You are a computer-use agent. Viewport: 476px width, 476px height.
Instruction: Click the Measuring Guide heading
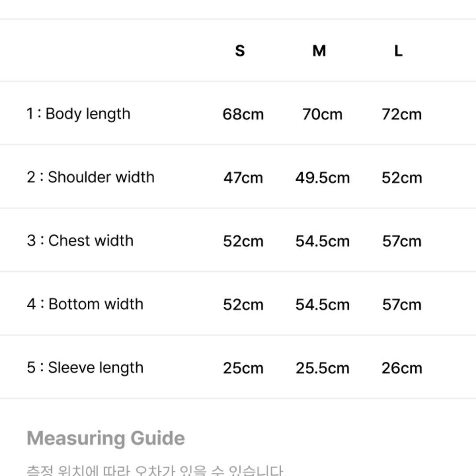(106, 439)
